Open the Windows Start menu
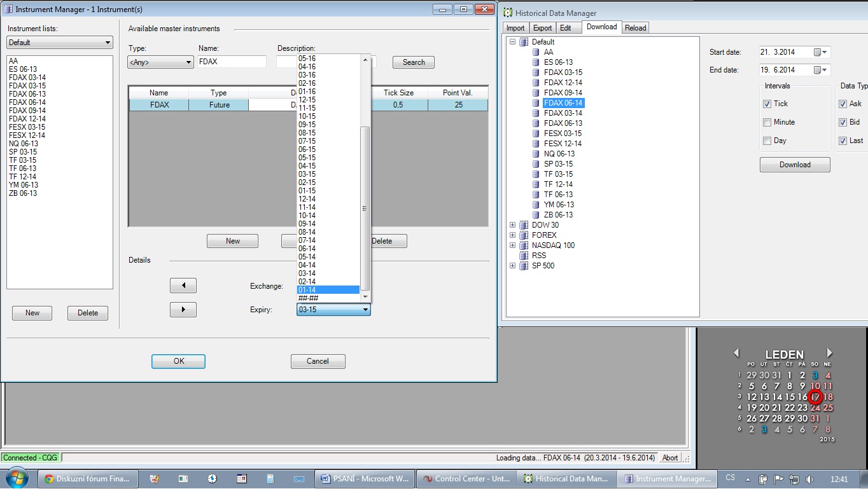 click(x=17, y=478)
